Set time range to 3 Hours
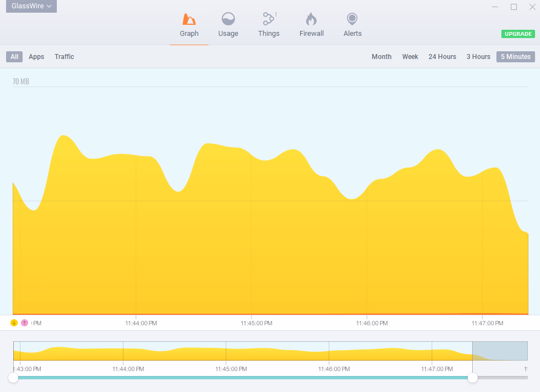The width and height of the screenshot is (540, 392). pyautogui.click(x=478, y=57)
